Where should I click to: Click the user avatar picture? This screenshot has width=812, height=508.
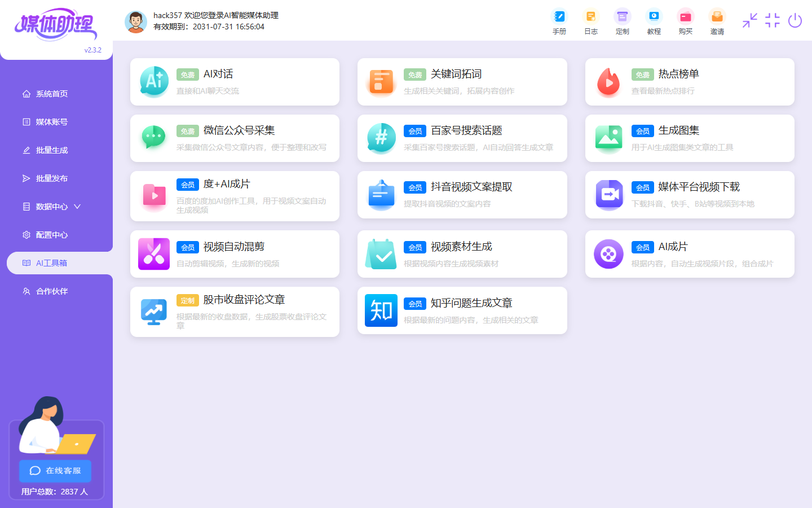pyautogui.click(x=136, y=21)
